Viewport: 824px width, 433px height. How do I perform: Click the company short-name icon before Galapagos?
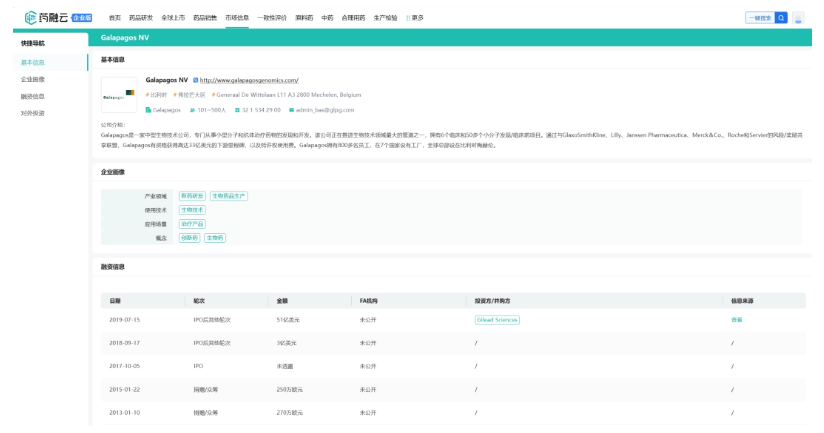pyautogui.click(x=149, y=109)
